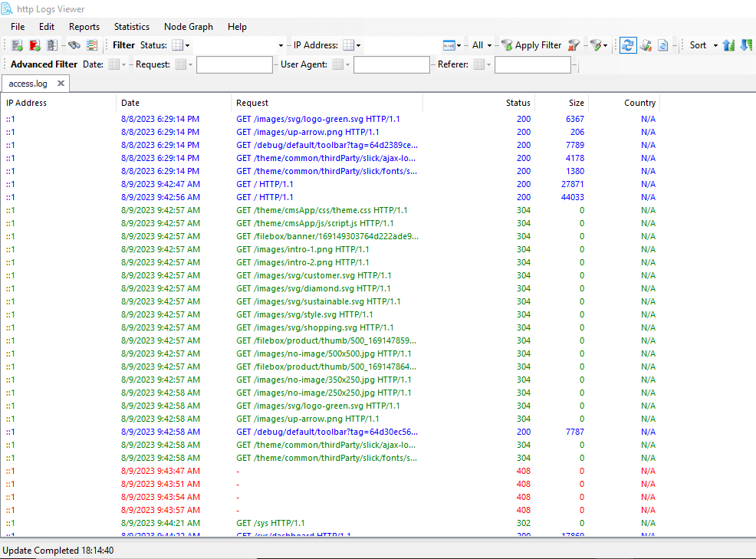Click size value 44033
Viewport: 756px width, 559px height.
pos(572,197)
